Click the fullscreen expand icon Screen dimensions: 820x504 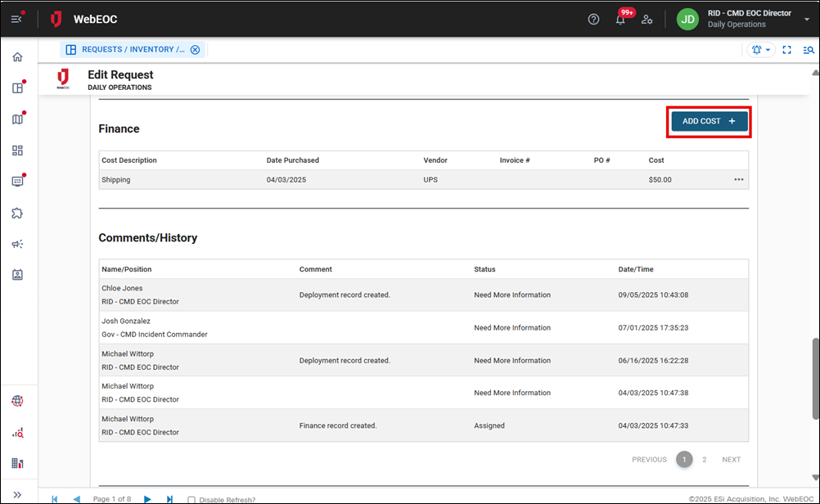[786, 50]
